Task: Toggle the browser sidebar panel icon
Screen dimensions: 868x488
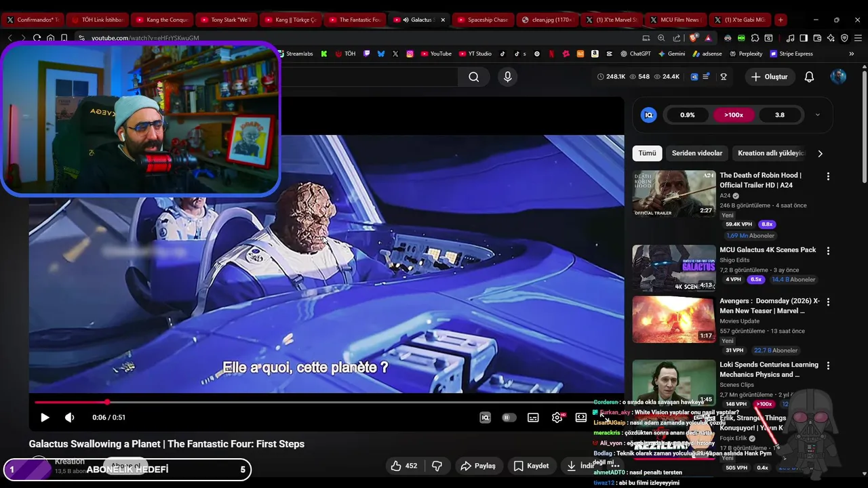Action: [804, 38]
